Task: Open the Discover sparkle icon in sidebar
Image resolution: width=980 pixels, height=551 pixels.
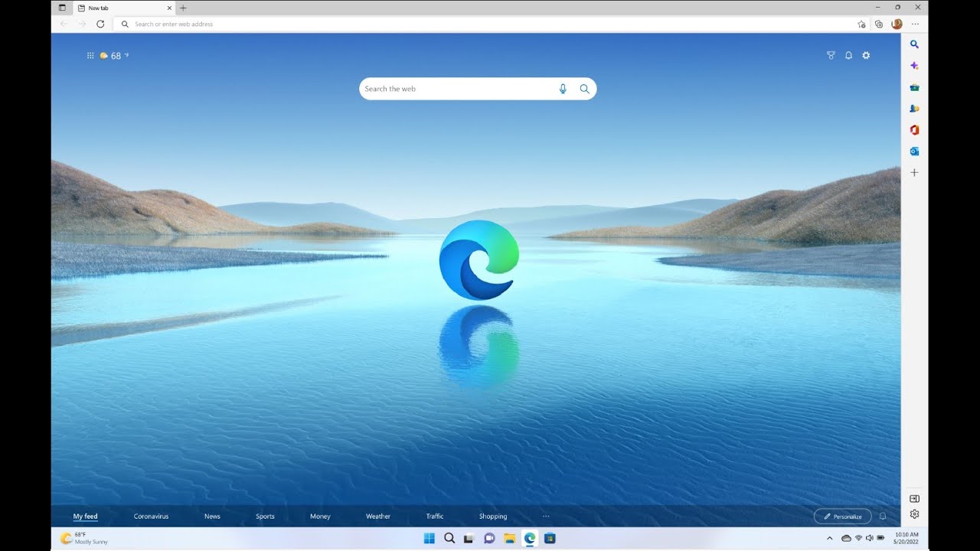Action: pos(914,66)
